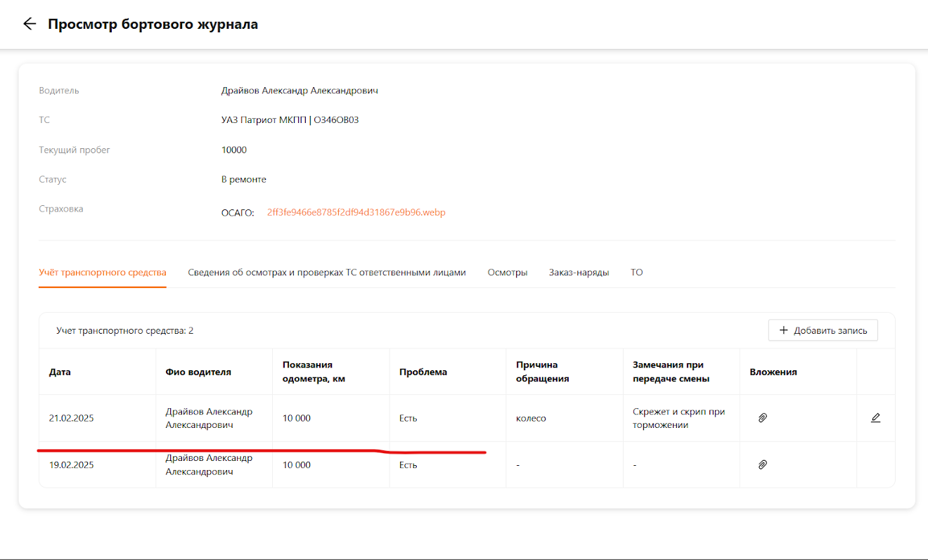
Task: Open attachment paperclip for 19.02.2025 entry
Action: tap(762, 464)
